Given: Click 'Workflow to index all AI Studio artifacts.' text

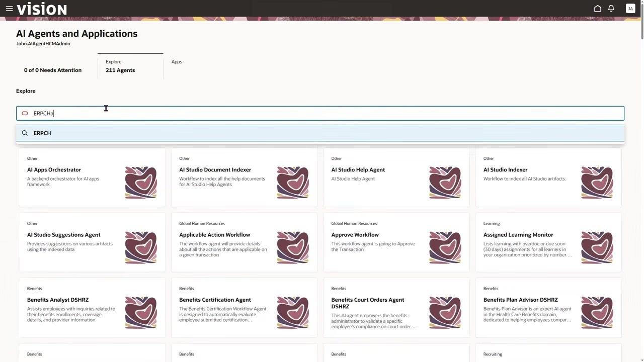Looking at the screenshot, I should [x=525, y=179].
